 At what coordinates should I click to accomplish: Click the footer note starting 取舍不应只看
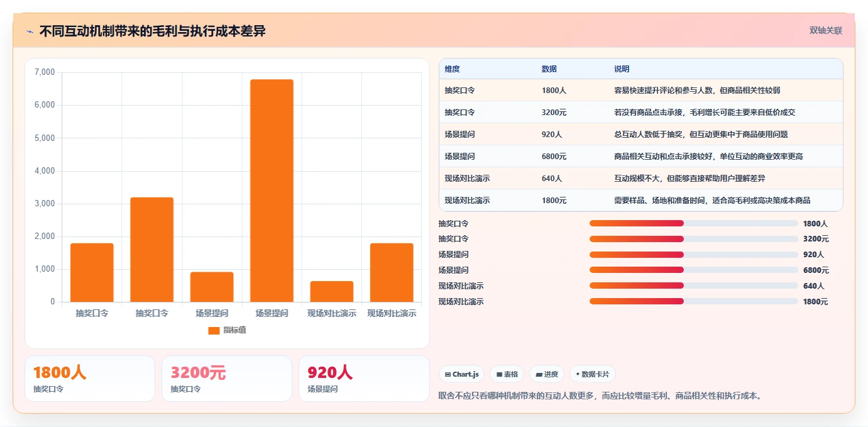(x=601, y=396)
